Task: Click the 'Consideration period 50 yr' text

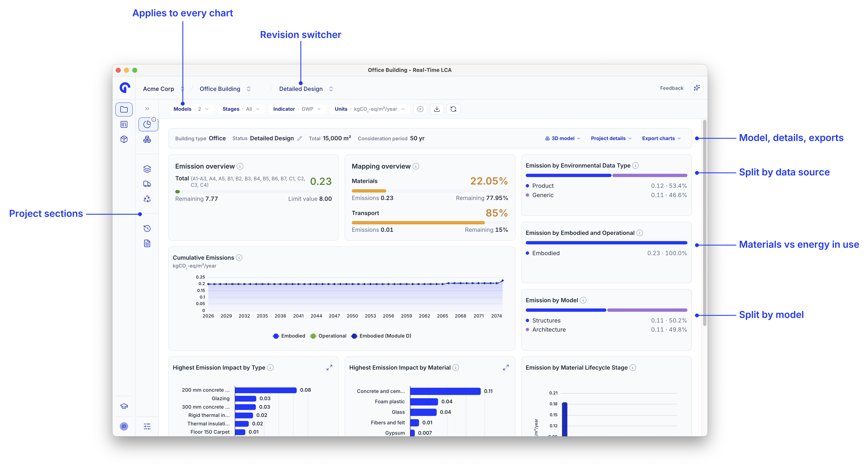Action: point(391,138)
